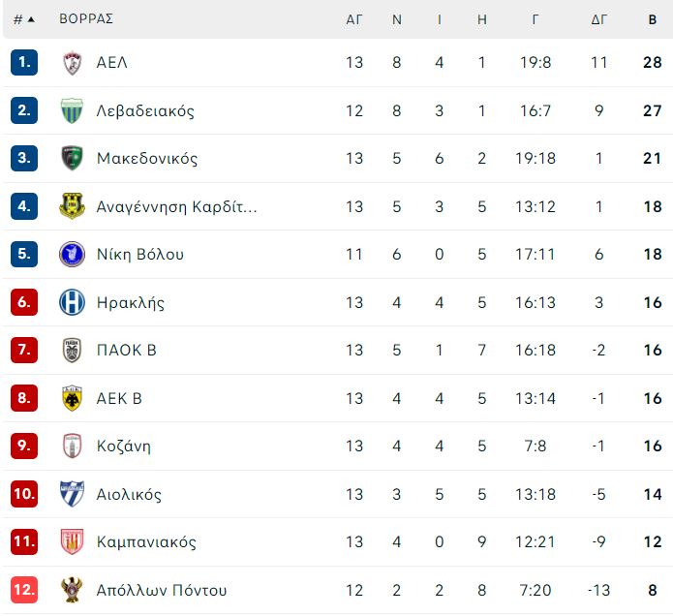Select the ΑΓ matches played column header
Image resolution: width=673 pixels, height=616 pixels.
354,19
